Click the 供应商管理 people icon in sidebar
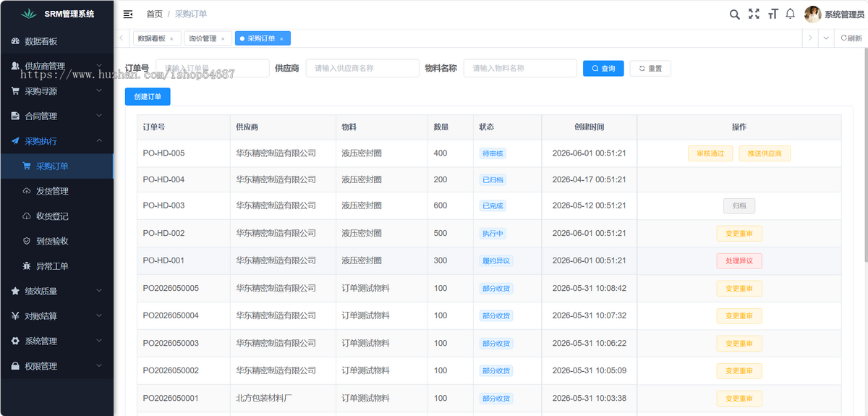 click(x=16, y=66)
